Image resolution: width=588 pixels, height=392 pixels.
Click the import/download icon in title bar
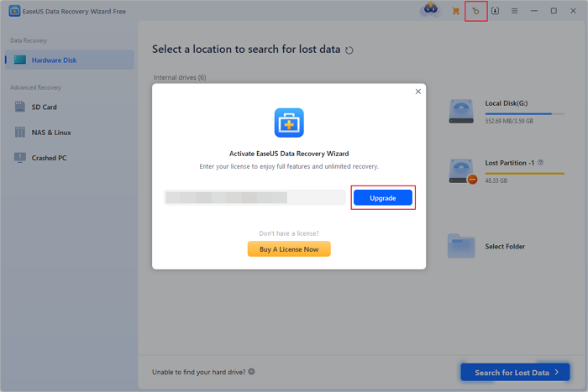coord(496,11)
